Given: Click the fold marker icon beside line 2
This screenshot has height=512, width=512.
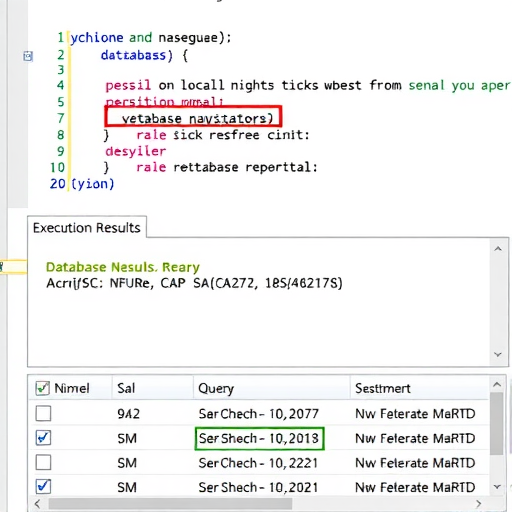Looking at the screenshot, I should (x=28, y=56).
